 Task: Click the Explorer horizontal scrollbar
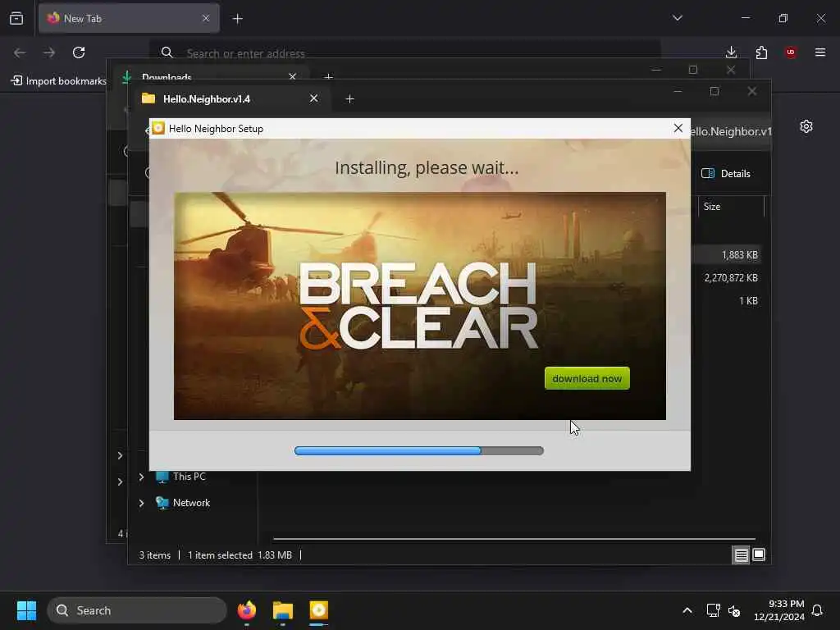[514, 539]
